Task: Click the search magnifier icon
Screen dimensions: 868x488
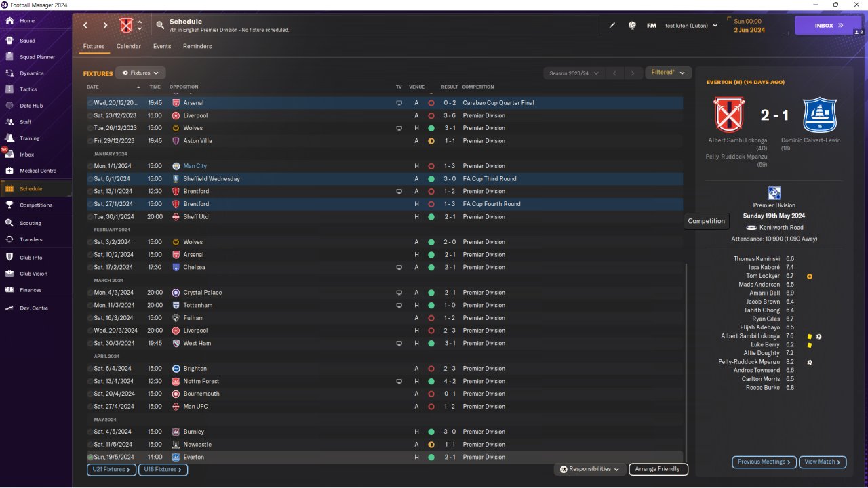Action: [160, 26]
